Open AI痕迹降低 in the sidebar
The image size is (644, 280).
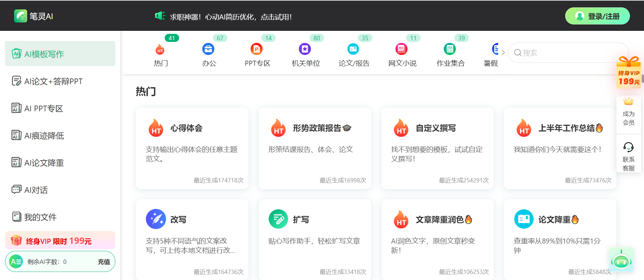[60, 135]
